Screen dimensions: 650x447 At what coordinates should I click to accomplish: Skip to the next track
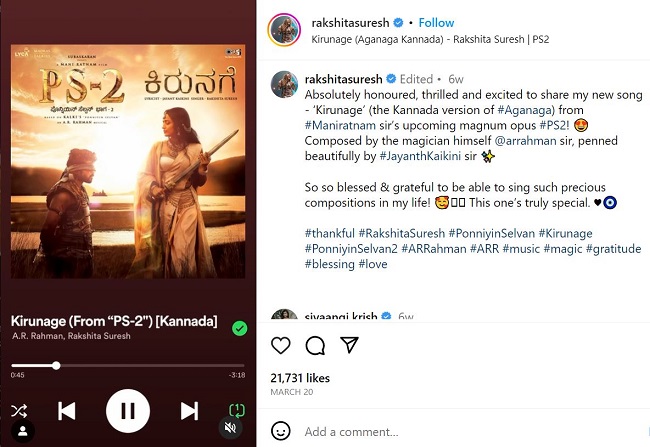pos(189,410)
